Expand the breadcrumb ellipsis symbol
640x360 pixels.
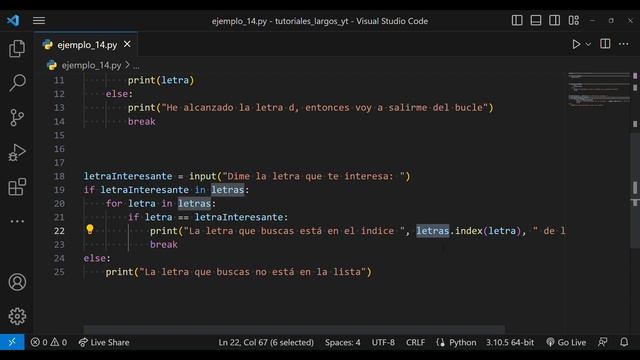point(136,66)
